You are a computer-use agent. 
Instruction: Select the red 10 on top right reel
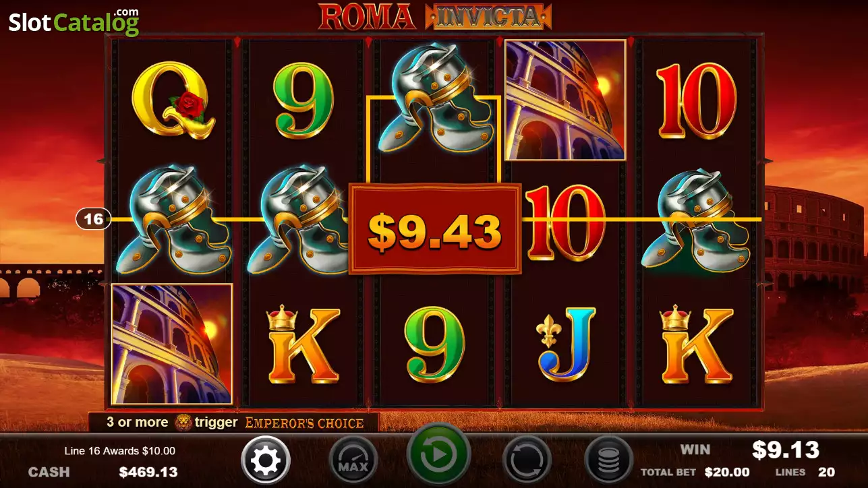coord(696,101)
